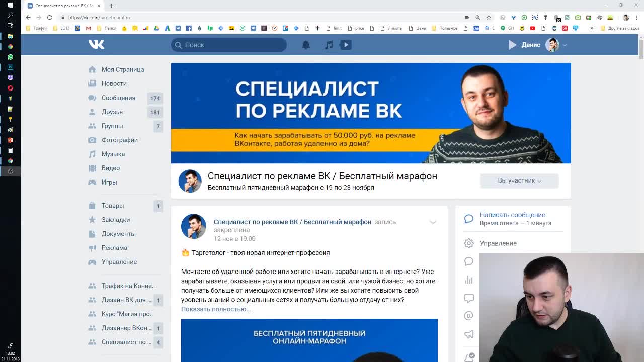Go to Музыка in the sidebar

coord(113,154)
